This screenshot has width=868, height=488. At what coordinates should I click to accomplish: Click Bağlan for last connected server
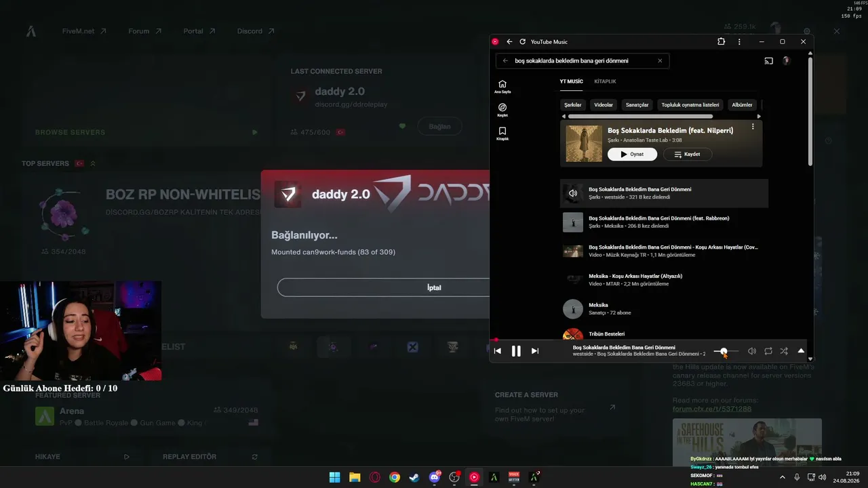pos(439,126)
